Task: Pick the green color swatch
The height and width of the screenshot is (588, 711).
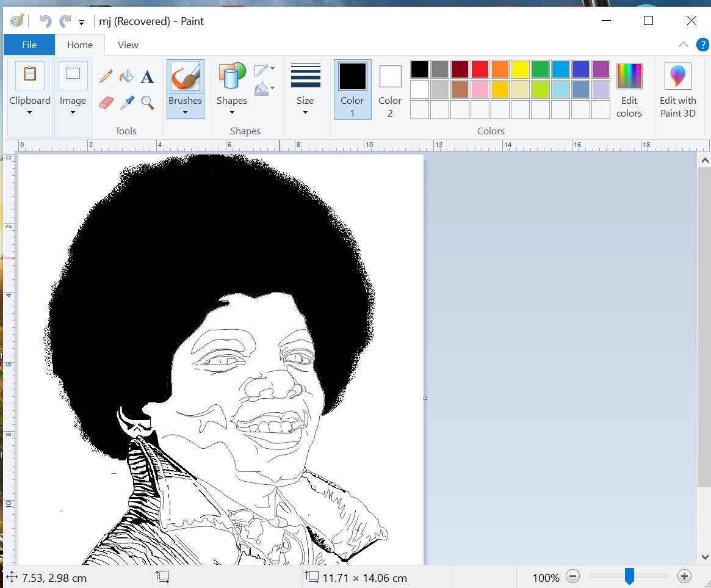Action: pos(540,70)
